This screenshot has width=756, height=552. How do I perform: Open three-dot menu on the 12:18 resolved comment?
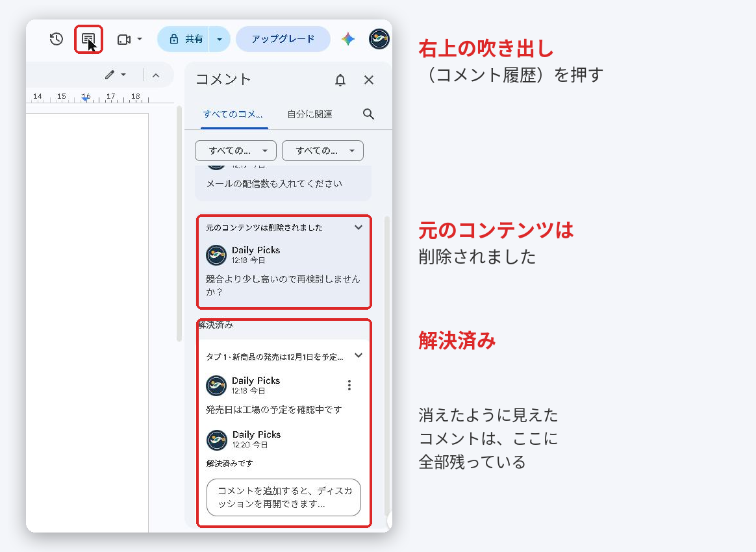349,384
